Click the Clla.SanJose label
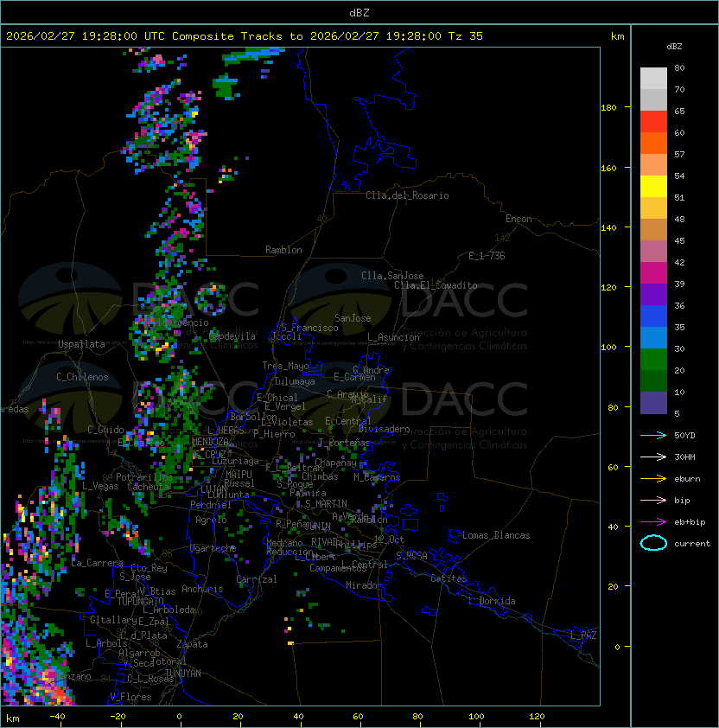Screen dimensions: 719x728 pos(392,276)
